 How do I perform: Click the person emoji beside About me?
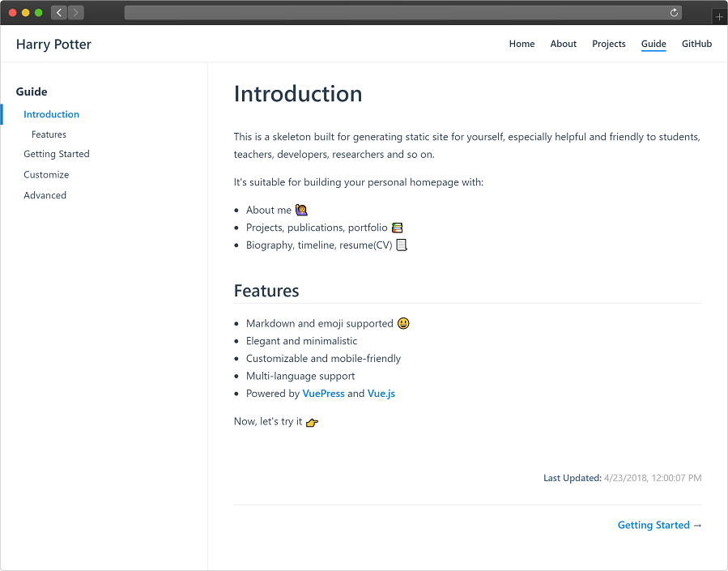click(302, 210)
